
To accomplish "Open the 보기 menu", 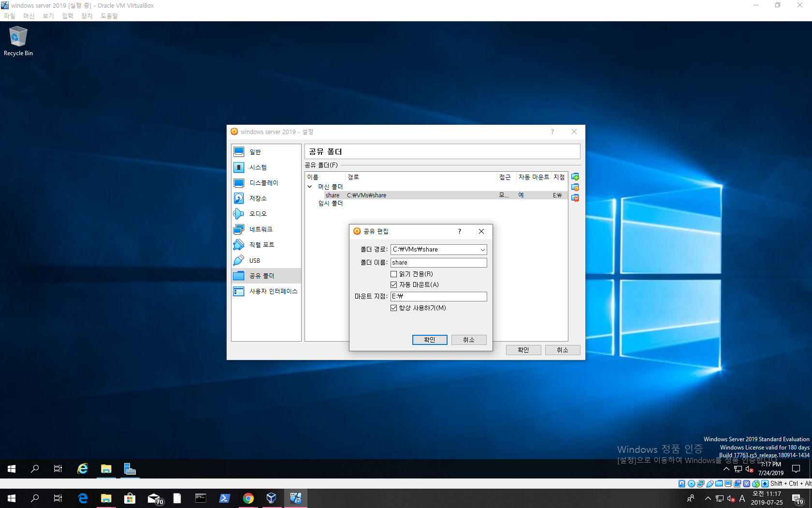I will click(48, 16).
